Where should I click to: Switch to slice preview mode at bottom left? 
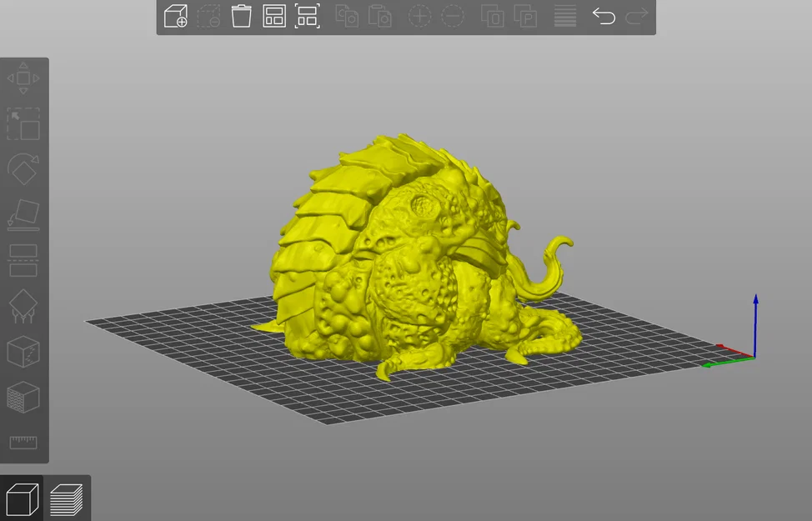tap(68, 497)
